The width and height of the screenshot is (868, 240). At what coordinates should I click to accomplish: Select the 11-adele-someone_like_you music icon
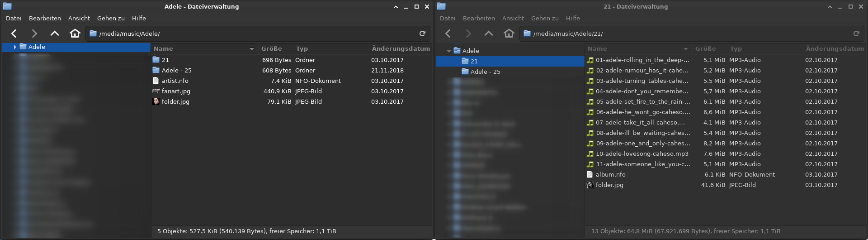click(x=590, y=164)
